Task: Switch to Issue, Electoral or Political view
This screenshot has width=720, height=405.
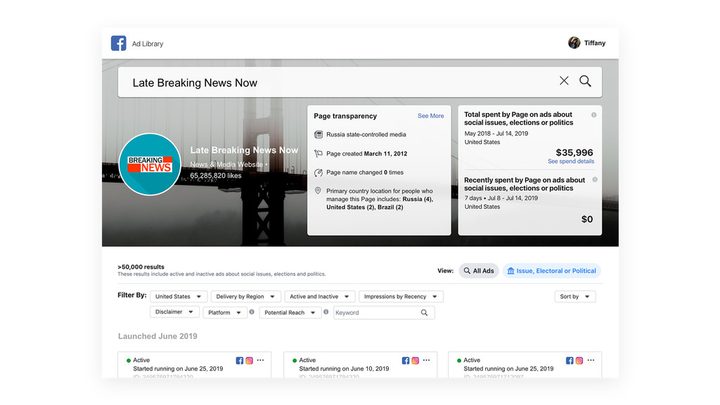Action: 551,271
